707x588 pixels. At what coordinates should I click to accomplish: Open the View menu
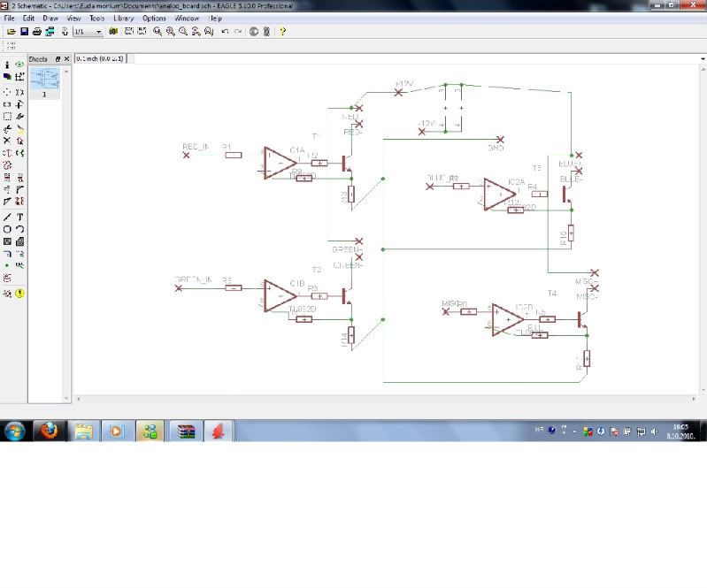pos(73,18)
